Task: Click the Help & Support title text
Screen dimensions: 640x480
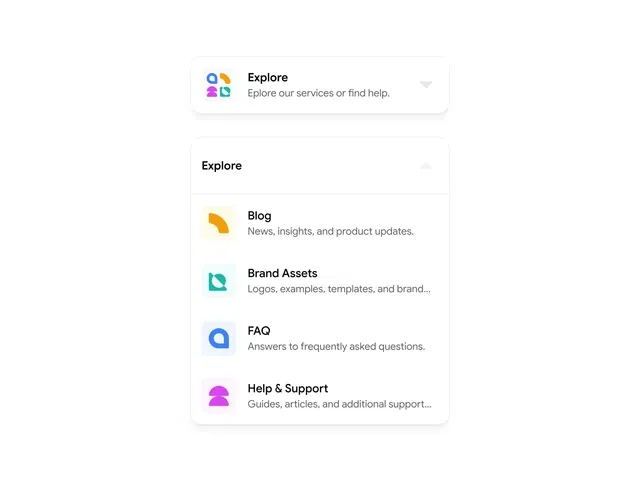Action: click(x=288, y=389)
